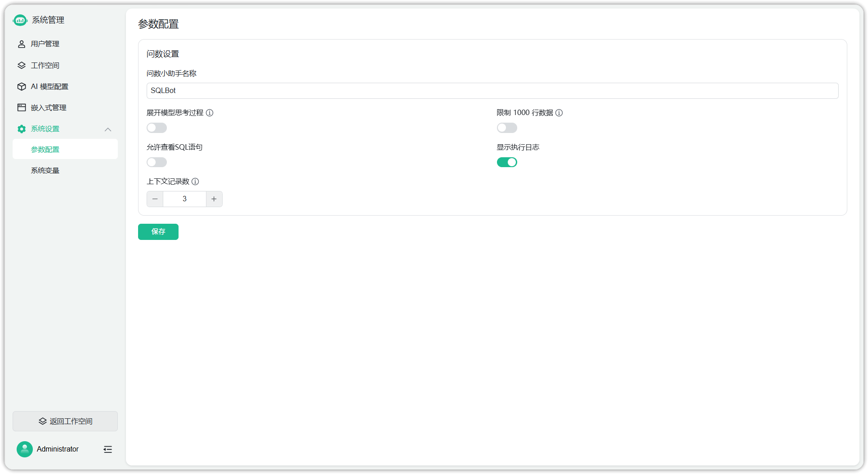The image size is (868, 474).
Task: Disable the 显示执行日志 switch
Action: [x=507, y=162]
